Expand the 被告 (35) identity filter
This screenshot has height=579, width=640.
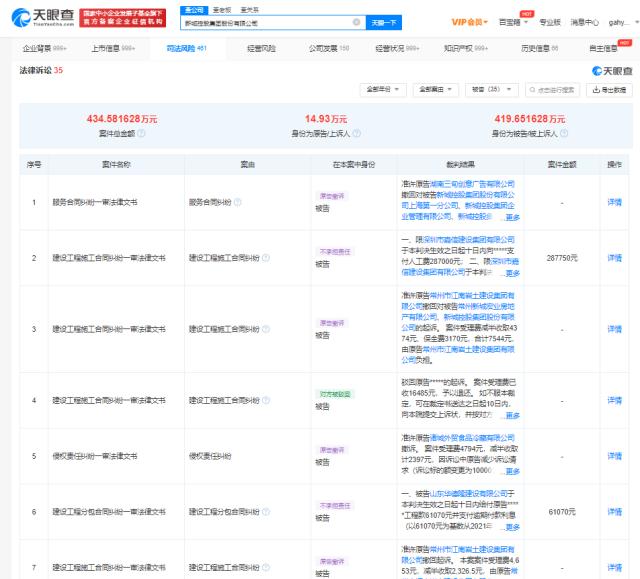pos(492,90)
